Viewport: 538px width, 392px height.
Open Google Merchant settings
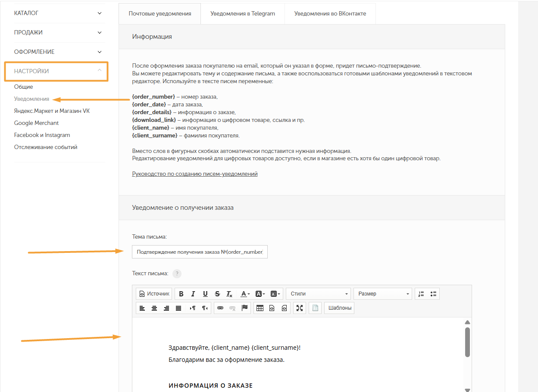click(x=36, y=123)
